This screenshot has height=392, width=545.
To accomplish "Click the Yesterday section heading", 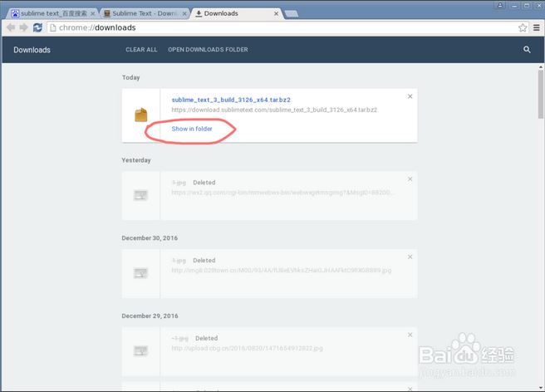I will [136, 160].
